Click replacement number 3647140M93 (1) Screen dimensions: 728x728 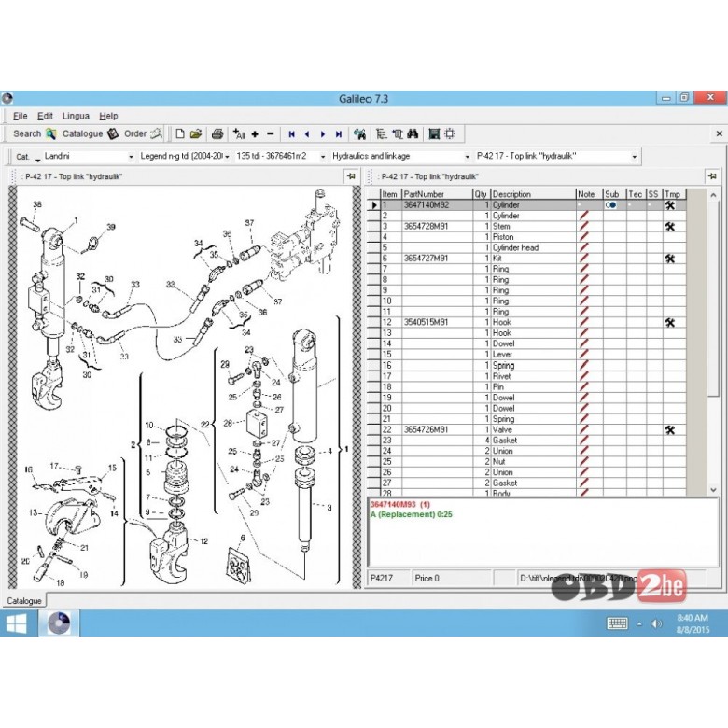(x=400, y=504)
